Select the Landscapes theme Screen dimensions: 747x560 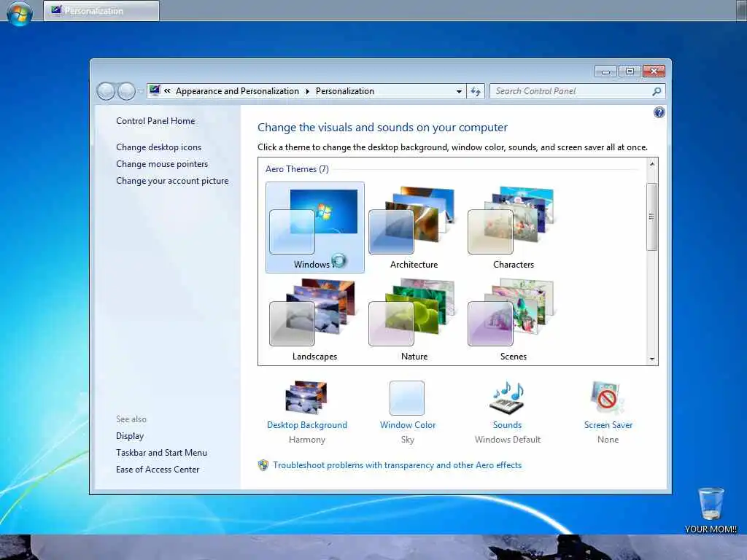(x=315, y=320)
